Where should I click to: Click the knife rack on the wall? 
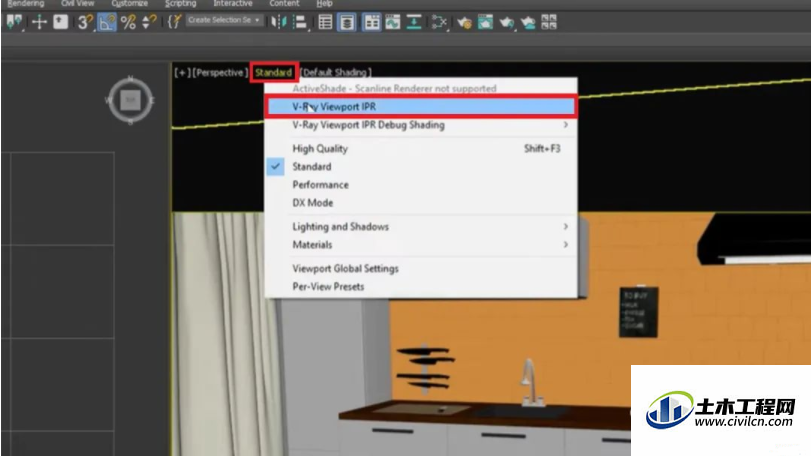[x=426, y=368]
